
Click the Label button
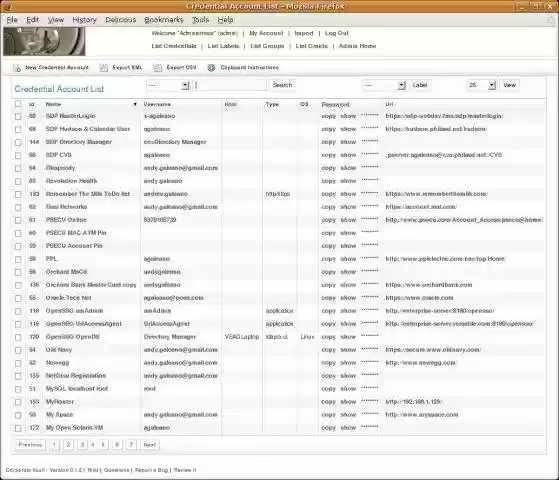pos(420,85)
